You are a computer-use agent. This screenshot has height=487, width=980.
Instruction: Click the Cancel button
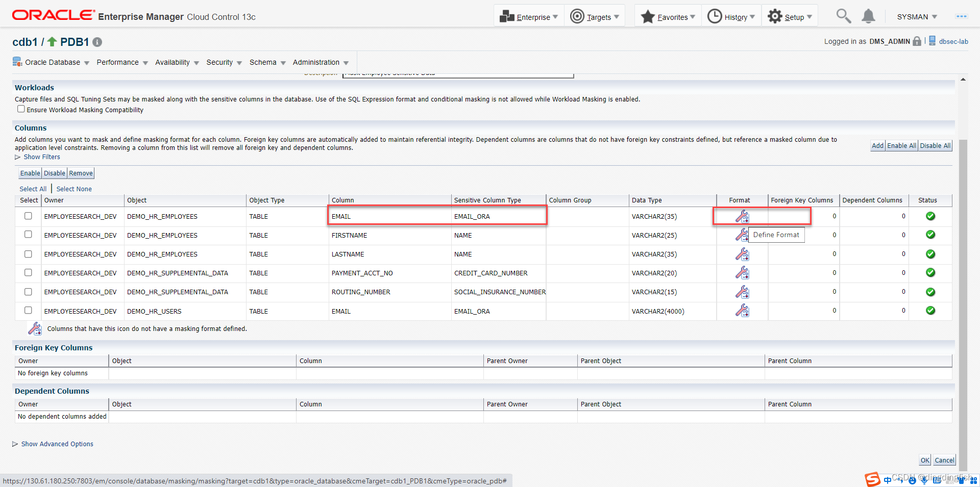944,460
